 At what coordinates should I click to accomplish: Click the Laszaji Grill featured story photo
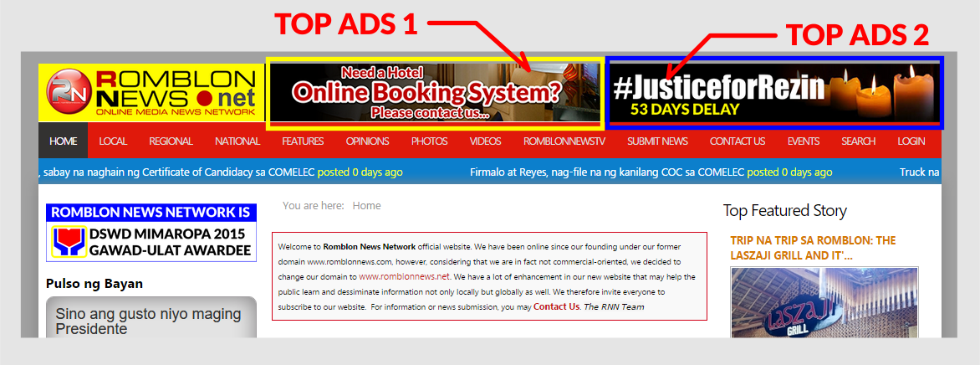pyautogui.click(x=824, y=302)
